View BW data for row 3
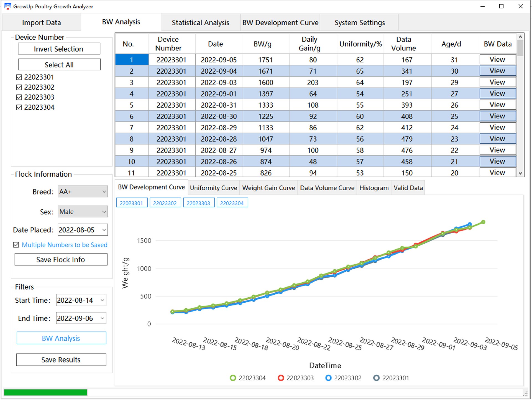 tap(497, 82)
